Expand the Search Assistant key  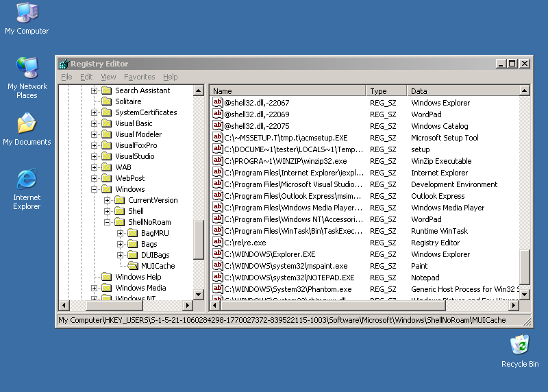click(94, 90)
